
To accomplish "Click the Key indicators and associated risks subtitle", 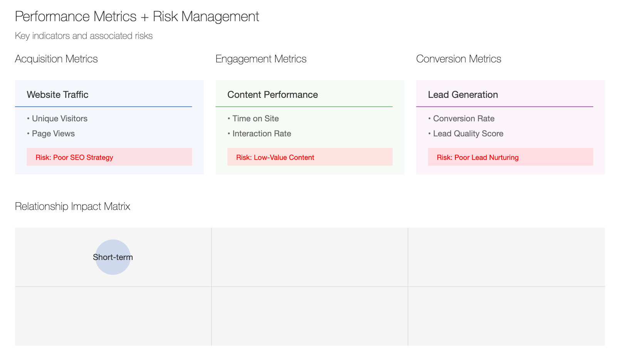I will (x=84, y=36).
